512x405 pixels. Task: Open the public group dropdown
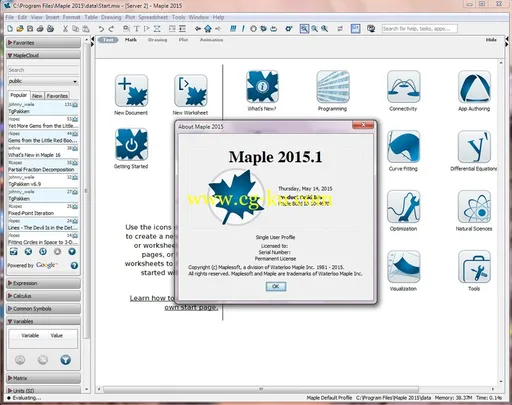43,81
